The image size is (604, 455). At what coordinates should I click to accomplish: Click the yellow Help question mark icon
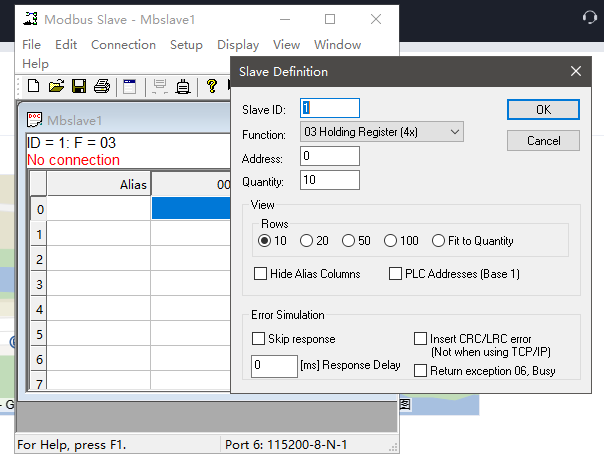click(212, 87)
